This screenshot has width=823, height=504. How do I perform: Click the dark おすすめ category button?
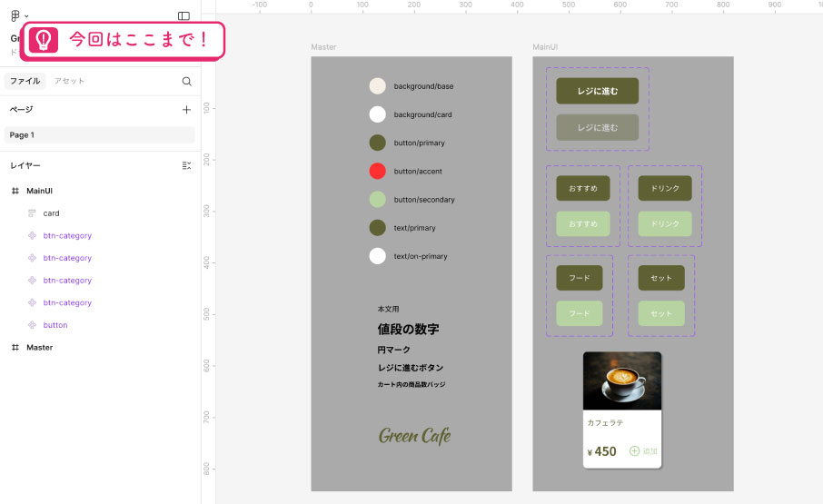(583, 188)
